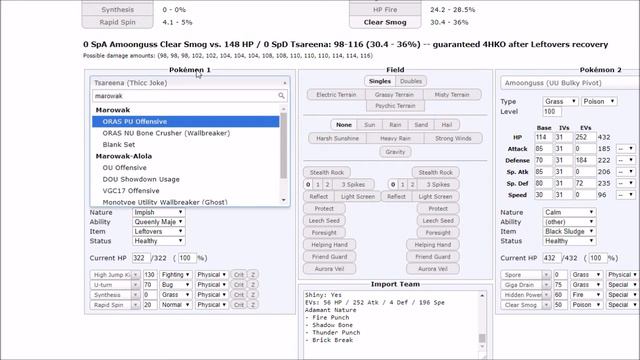Pick the Marowak Blank Set option
The height and width of the screenshot is (360, 640).
(x=119, y=144)
